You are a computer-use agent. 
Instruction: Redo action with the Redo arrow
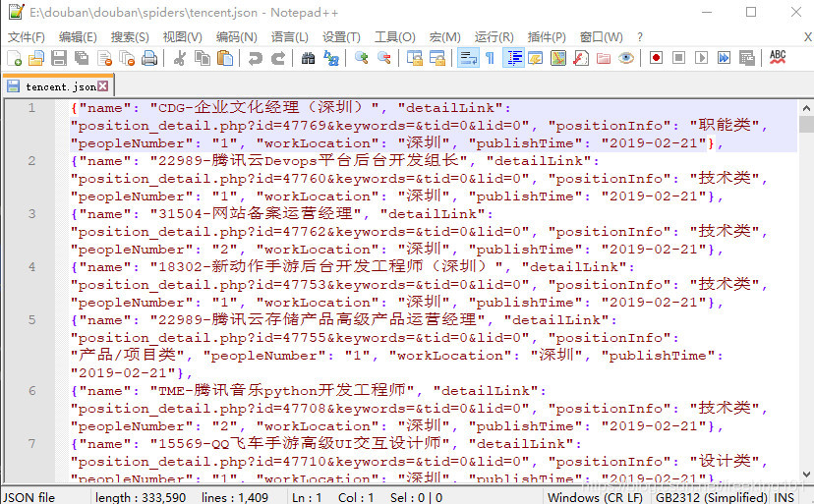coord(278,58)
